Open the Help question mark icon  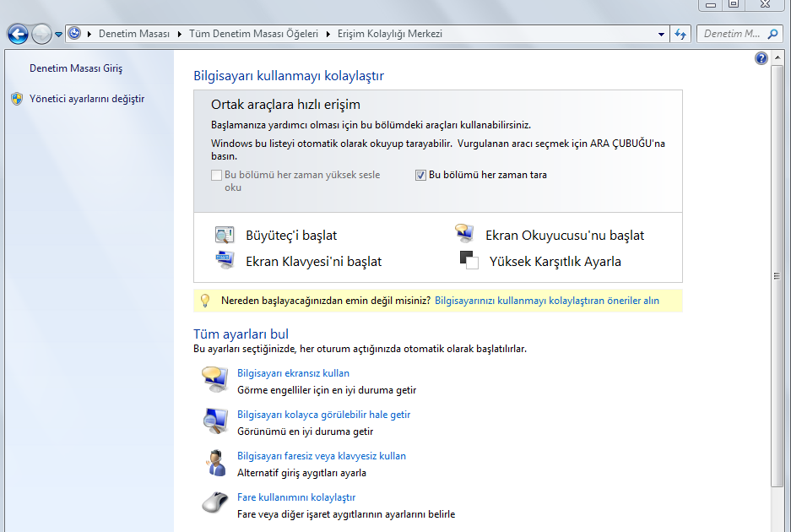pos(761,58)
